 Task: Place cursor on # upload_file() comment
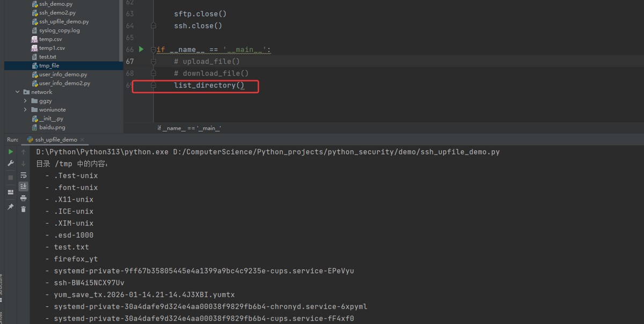coord(207,61)
